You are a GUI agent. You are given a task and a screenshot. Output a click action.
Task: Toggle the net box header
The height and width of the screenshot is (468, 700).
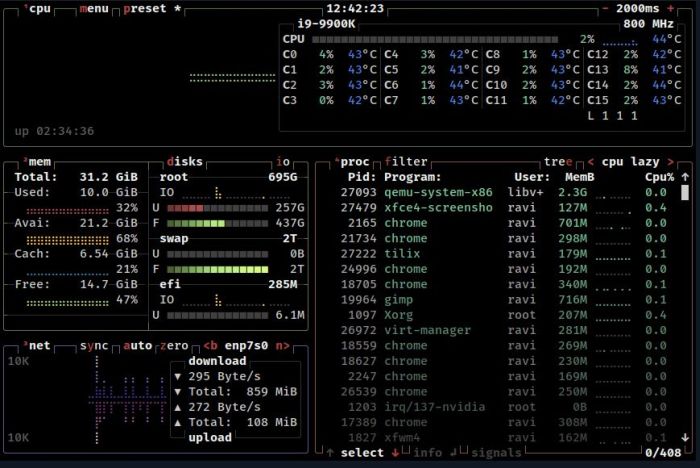[x=39, y=346]
